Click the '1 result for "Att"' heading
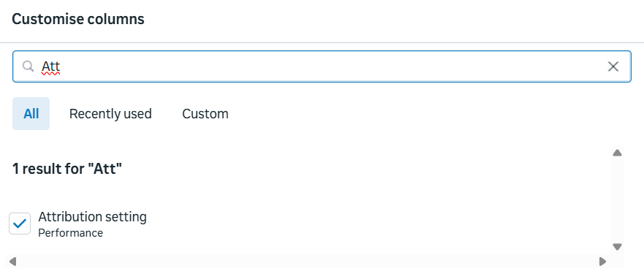Screen dimensions: 644x271 [x=67, y=168]
